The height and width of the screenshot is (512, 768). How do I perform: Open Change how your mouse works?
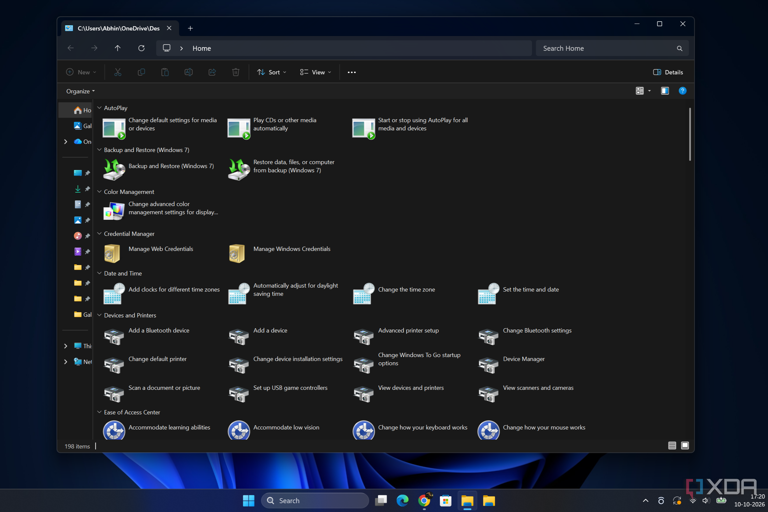coord(532,430)
